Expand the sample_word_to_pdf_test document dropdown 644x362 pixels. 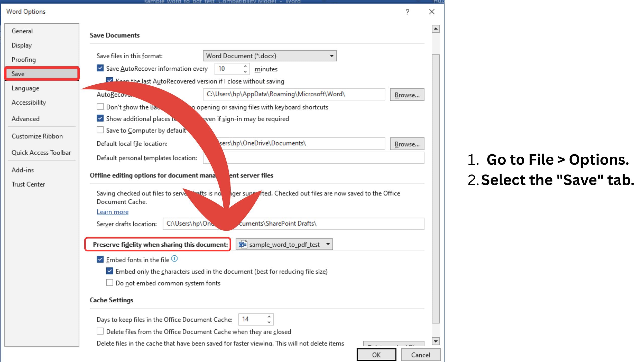pyautogui.click(x=328, y=244)
